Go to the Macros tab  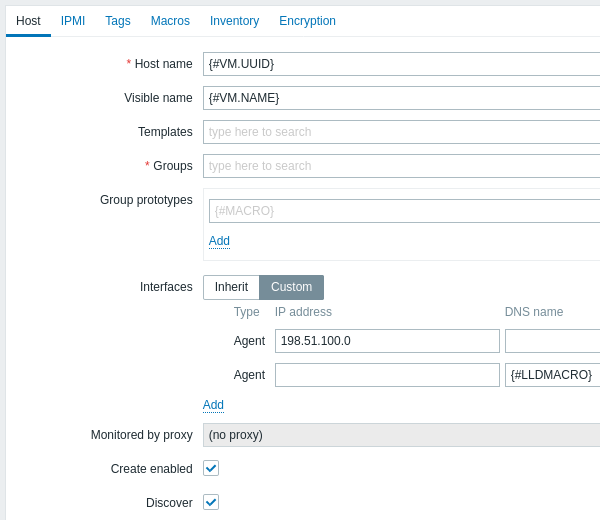pyautogui.click(x=170, y=21)
